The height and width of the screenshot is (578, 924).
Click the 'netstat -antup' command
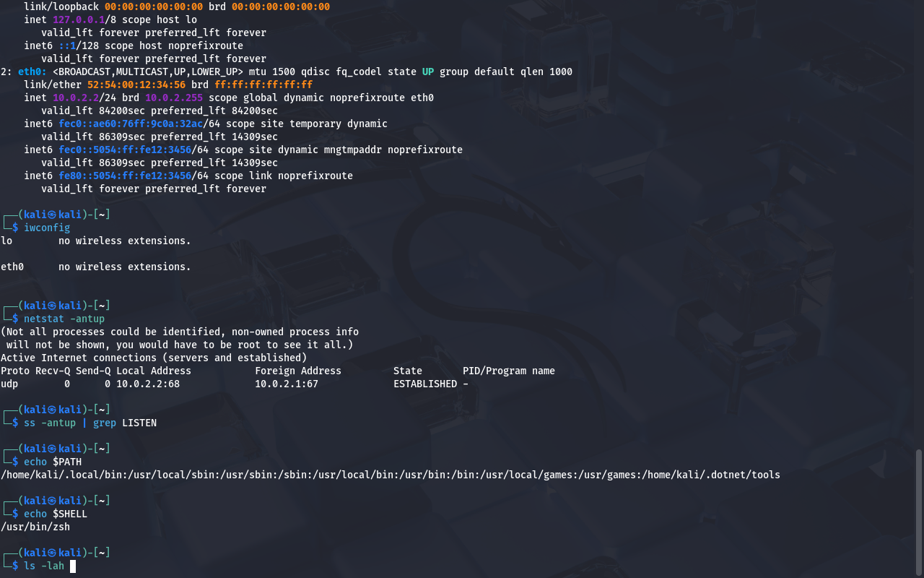pos(64,319)
